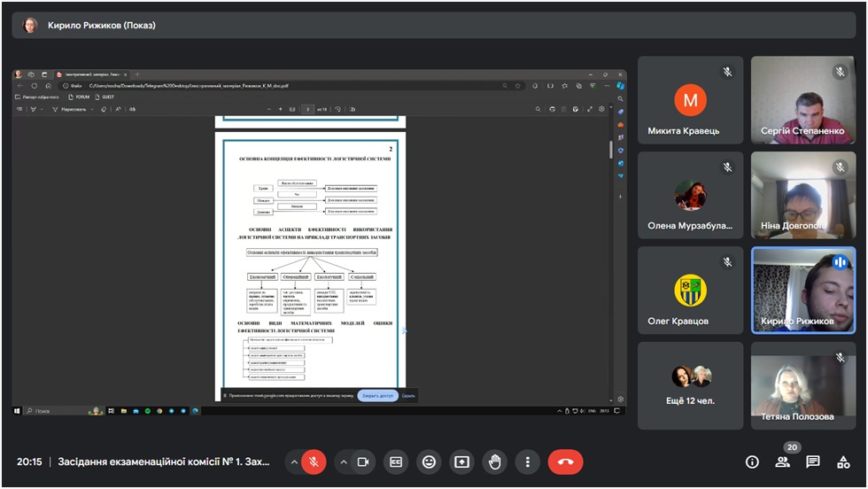Open chat with everyone
The image size is (868, 489).
[812, 462]
